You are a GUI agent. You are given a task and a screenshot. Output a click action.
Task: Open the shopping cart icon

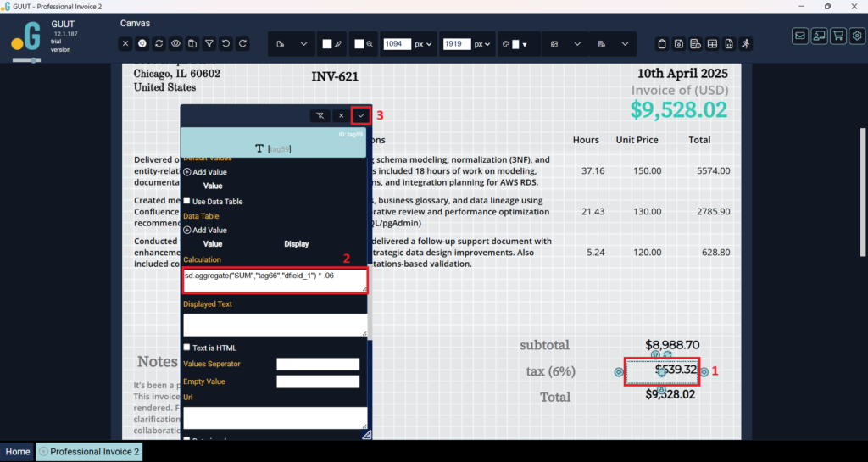(x=838, y=36)
